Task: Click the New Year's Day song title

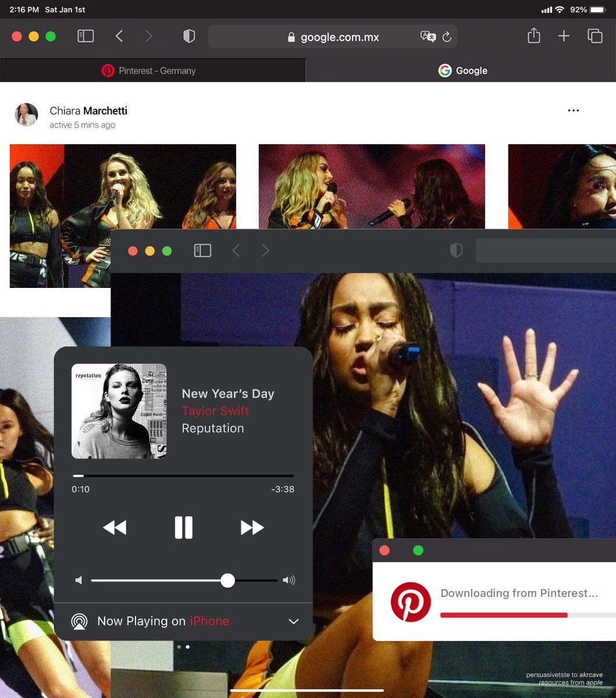Action: (228, 394)
